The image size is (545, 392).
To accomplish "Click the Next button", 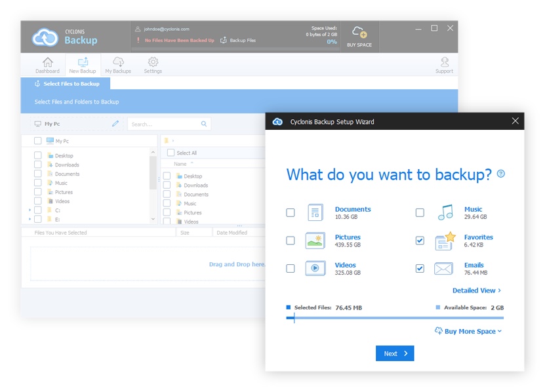I will pos(395,353).
